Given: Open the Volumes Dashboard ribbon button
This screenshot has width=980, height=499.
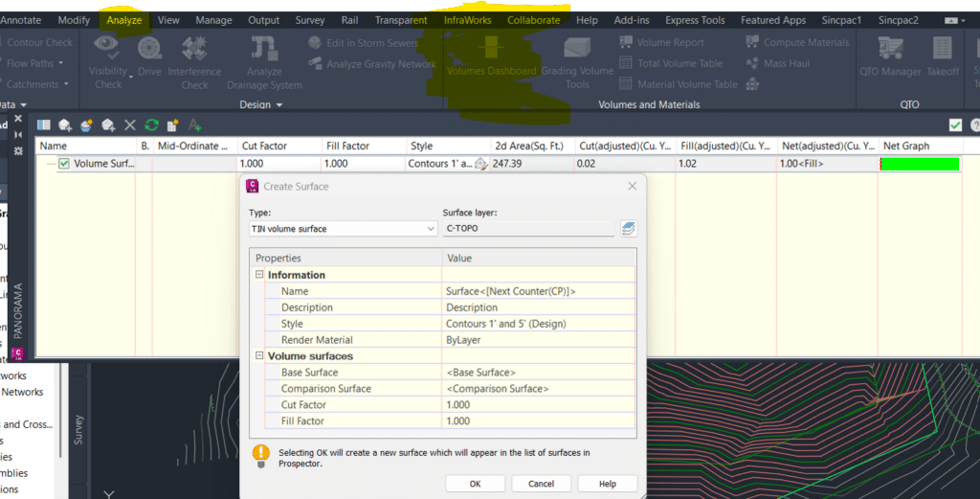Looking at the screenshot, I should (491, 57).
